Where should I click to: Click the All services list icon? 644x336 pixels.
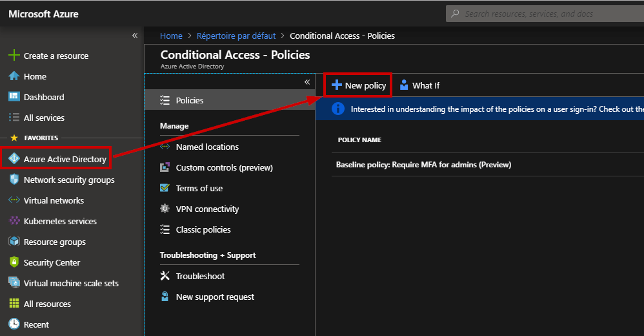[x=14, y=117]
